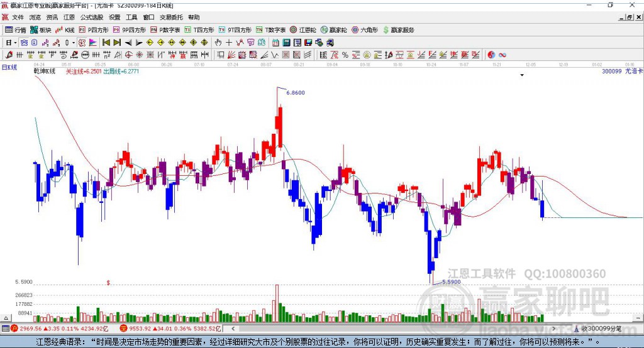Image resolution: width=644 pixels, height=348 pixels.
Task: Click the 日K线 label
Action: coord(9,67)
